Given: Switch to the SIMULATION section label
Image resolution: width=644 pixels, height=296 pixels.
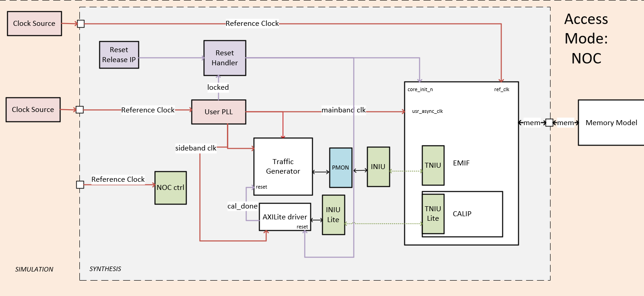Looking at the screenshot, I should [34, 269].
